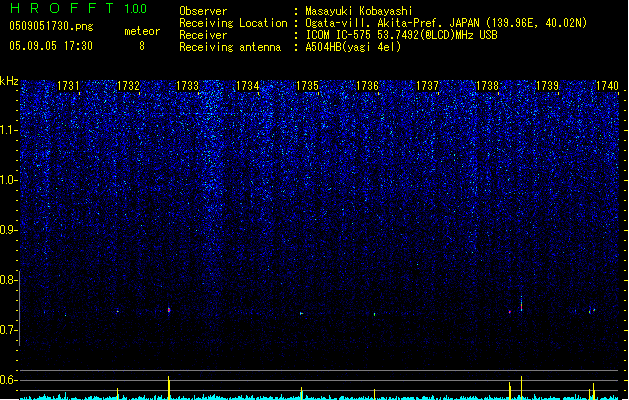
Task: Select the ICOM IC-575 receiver text
Action: pyautogui.click(x=402, y=35)
